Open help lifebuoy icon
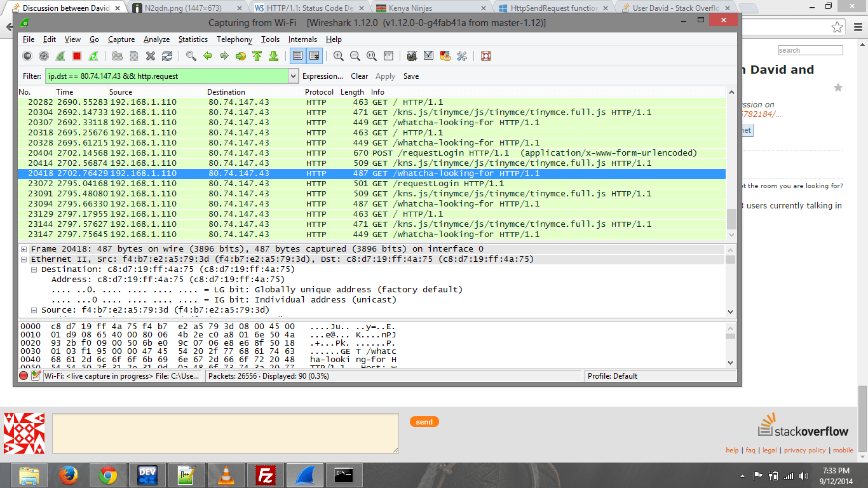The width and height of the screenshot is (868, 488). (x=486, y=56)
